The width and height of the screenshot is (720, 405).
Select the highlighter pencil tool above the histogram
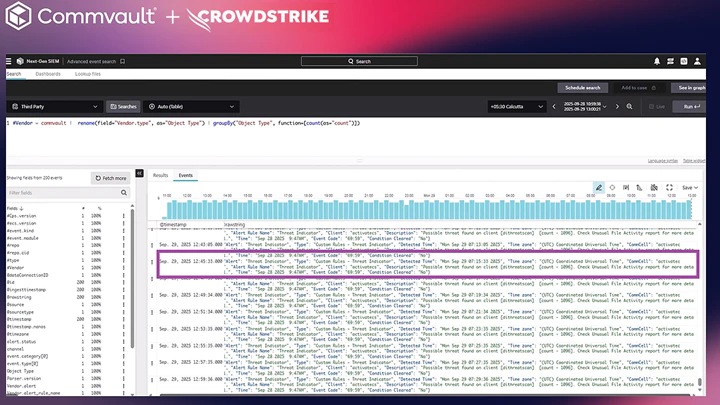click(x=599, y=187)
